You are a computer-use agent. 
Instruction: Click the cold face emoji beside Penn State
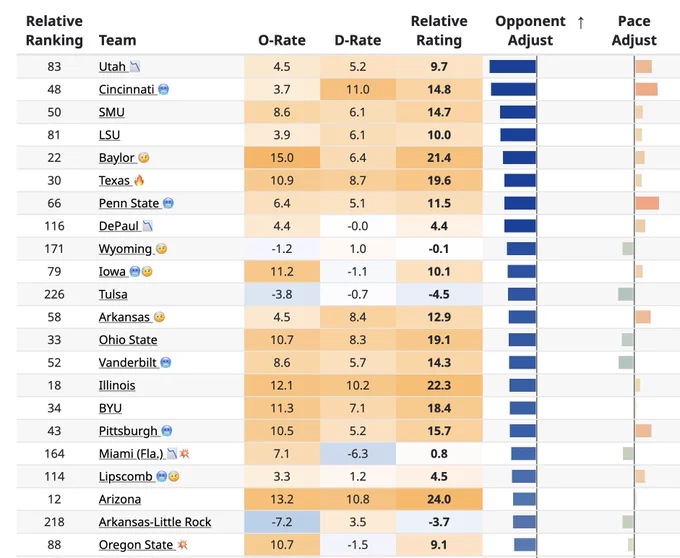[x=168, y=203]
